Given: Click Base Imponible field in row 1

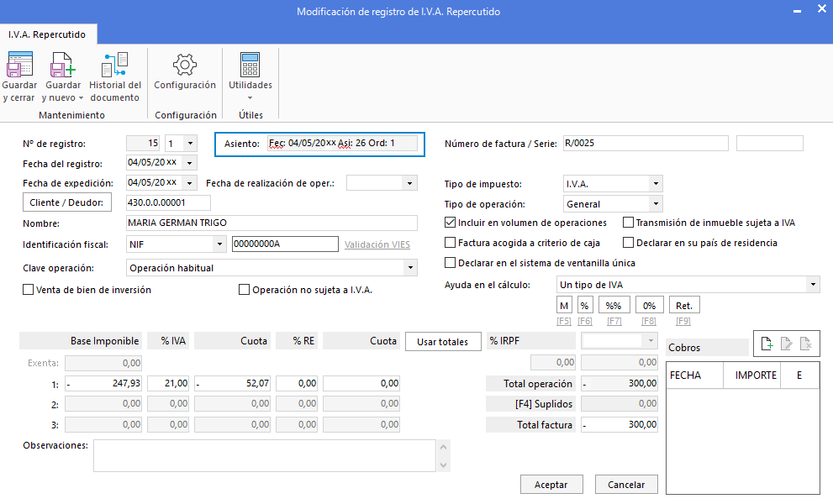Looking at the screenshot, I should click(x=103, y=383).
